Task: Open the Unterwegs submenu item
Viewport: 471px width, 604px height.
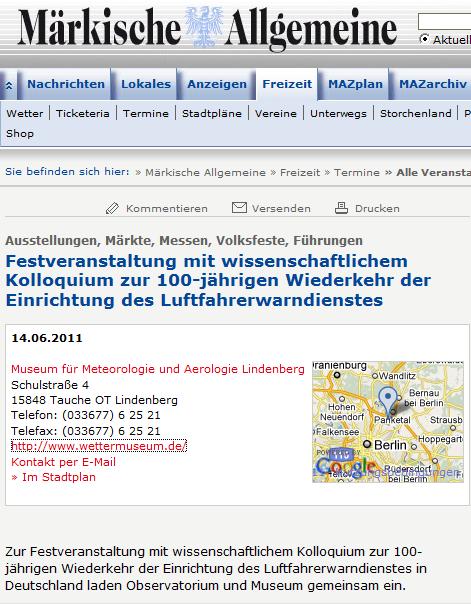Action: pos(338,114)
